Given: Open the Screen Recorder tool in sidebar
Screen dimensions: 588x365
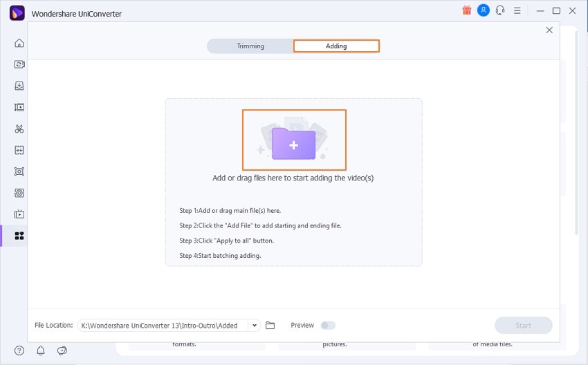Looking at the screenshot, I should pos(19,171).
